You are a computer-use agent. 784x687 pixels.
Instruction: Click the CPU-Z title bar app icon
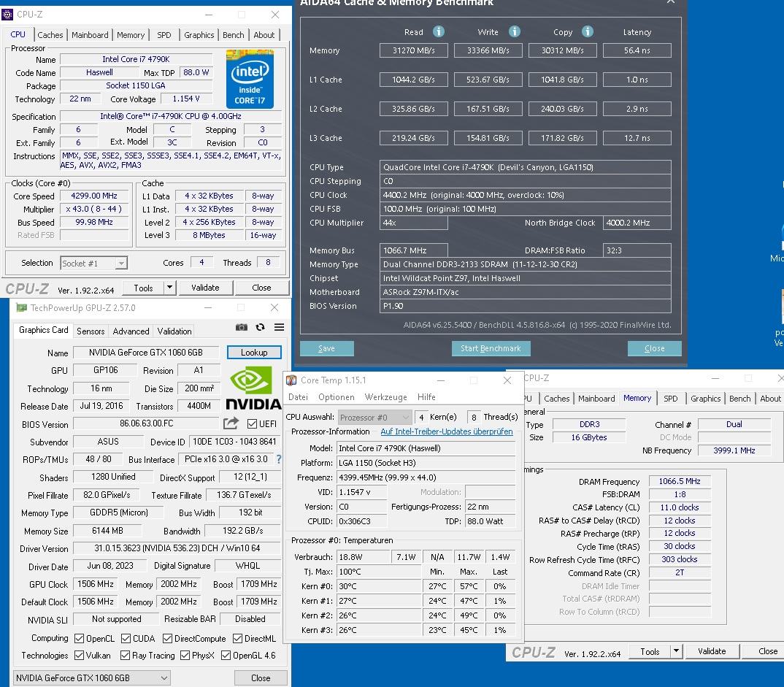7,15
